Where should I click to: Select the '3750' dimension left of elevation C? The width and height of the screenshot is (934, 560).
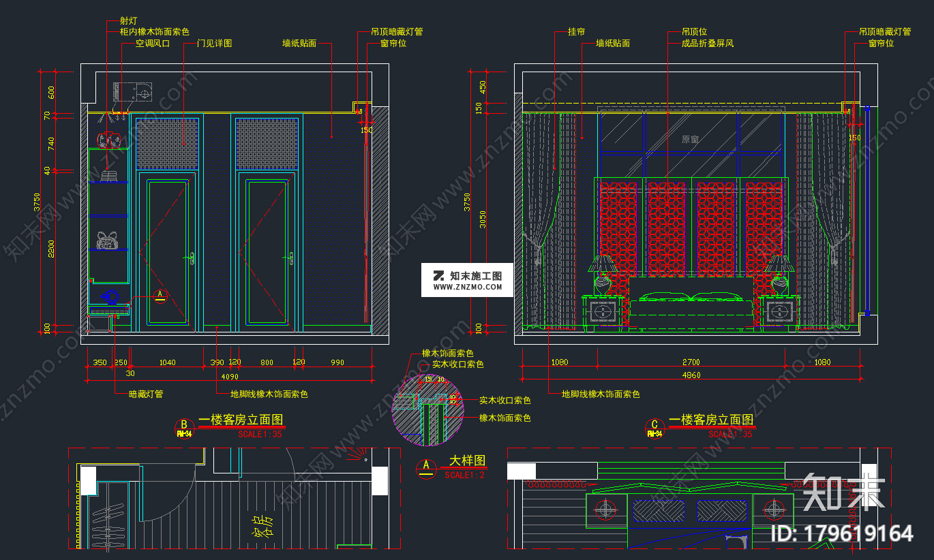tap(468, 202)
